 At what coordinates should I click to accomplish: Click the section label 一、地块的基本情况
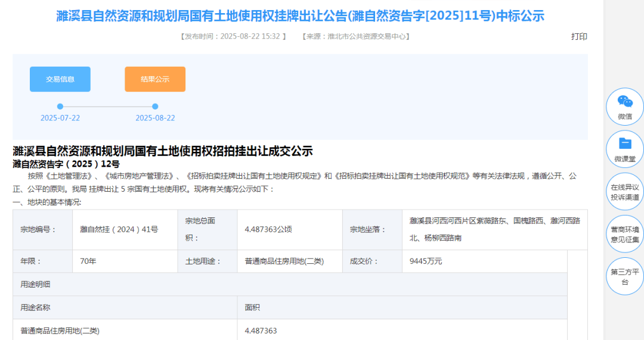[47, 202]
